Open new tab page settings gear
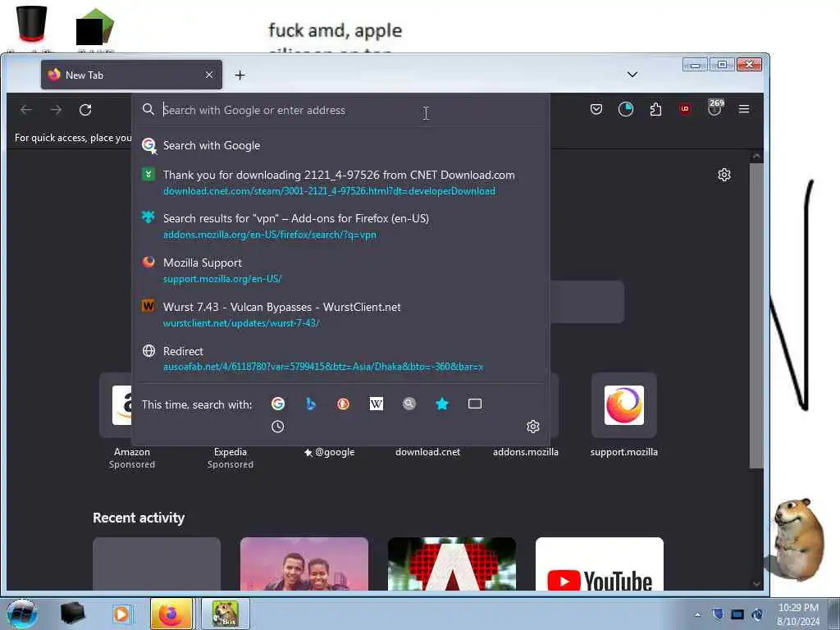Viewport: 840px width, 630px height. [724, 175]
